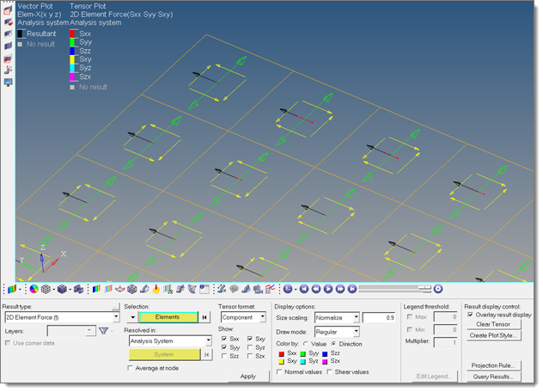The width and height of the screenshot is (543, 392).
Task: Click the Clear Tensor button
Action: click(x=493, y=324)
